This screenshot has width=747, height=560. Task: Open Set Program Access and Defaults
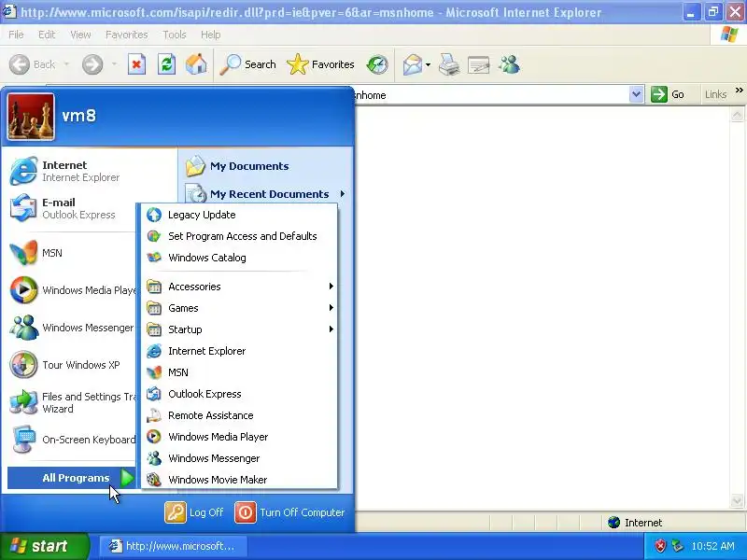point(240,236)
